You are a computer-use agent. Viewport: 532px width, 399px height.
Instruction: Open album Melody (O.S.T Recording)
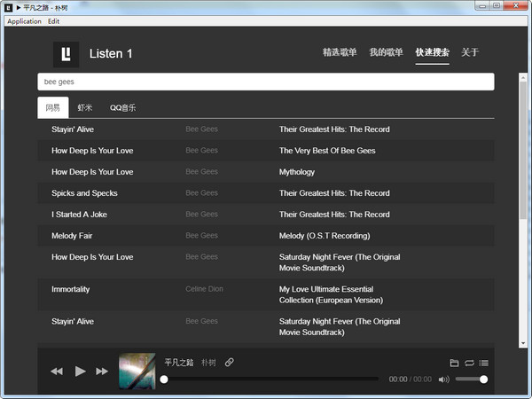point(325,236)
